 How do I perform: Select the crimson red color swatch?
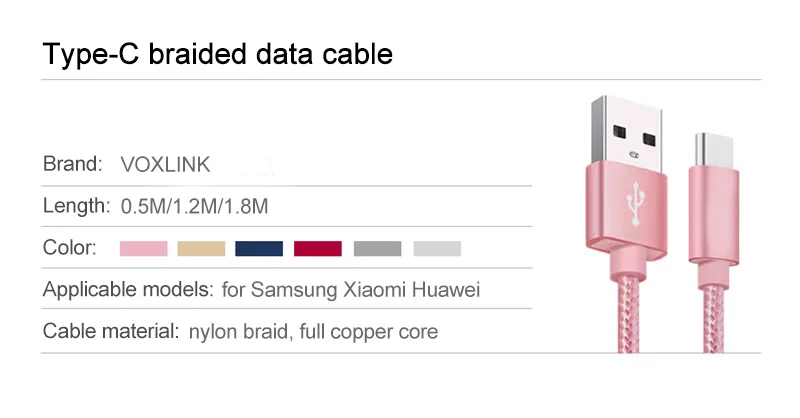pyautogui.click(x=318, y=249)
